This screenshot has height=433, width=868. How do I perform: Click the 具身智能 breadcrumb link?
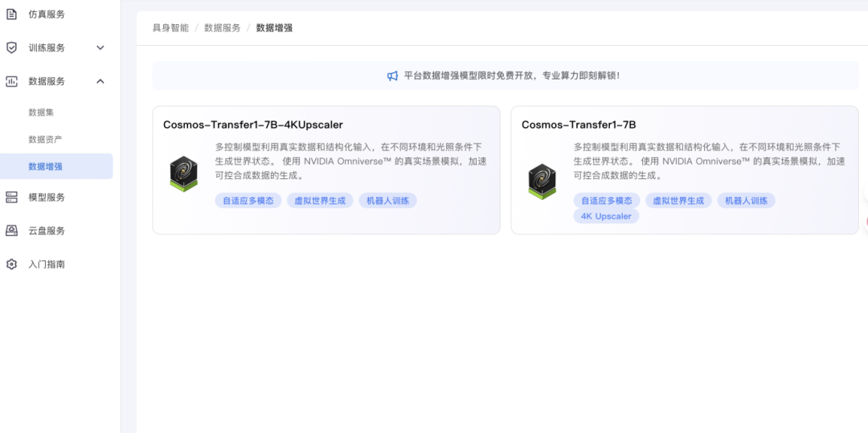pyautogui.click(x=170, y=28)
